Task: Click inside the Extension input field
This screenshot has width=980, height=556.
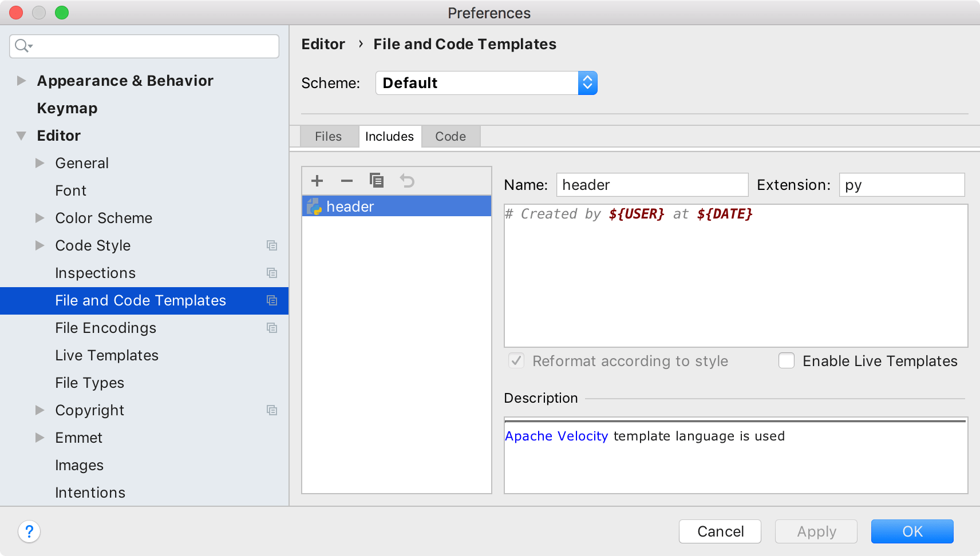Action: [x=901, y=184]
